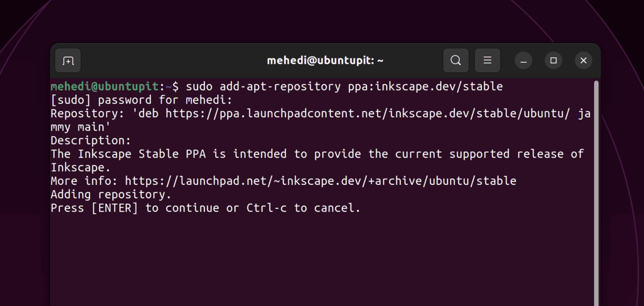
Task: Click the Description: line
Action: pyautogui.click(x=91, y=140)
